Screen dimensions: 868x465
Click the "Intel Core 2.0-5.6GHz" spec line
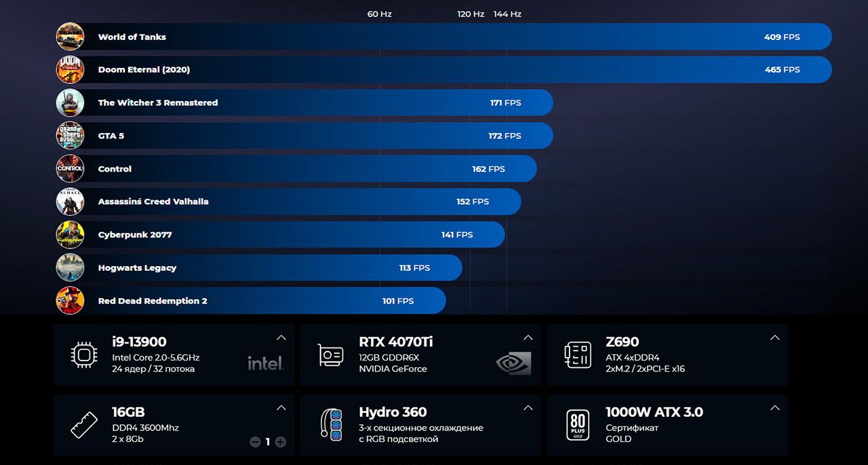(x=156, y=358)
